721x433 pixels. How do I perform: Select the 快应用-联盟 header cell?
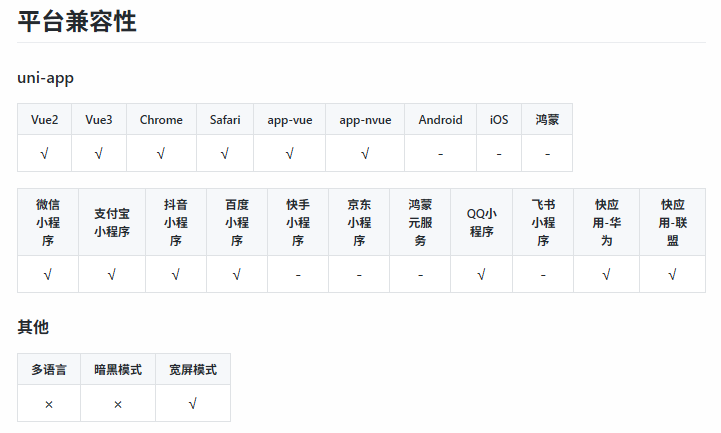(x=673, y=222)
